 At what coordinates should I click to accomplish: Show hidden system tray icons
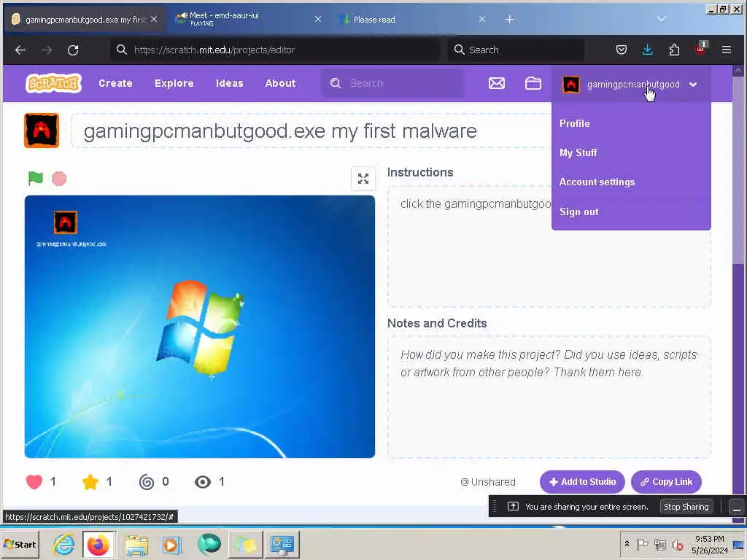click(627, 543)
